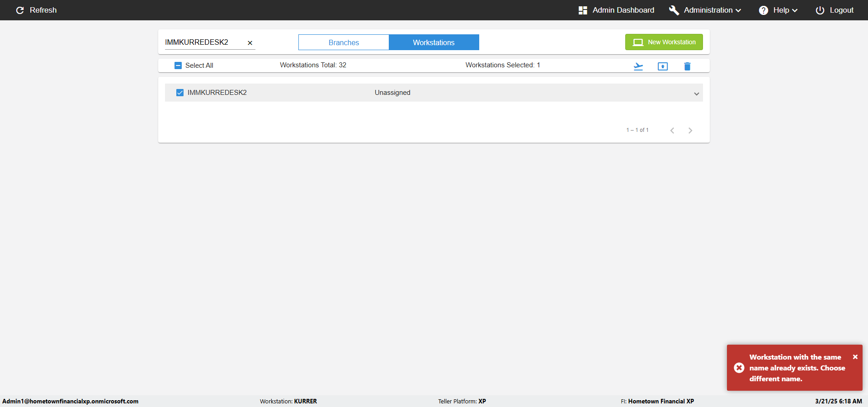Viewport: 868px width, 407px height.
Task: Click the Workstation: KURRER status text
Action: pos(288,401)
